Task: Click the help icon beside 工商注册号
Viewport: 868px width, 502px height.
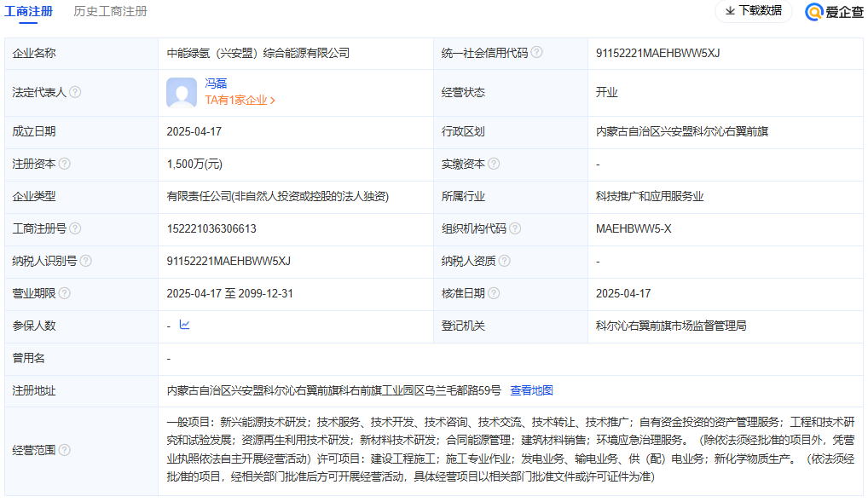Action: (x=75, y=228)
